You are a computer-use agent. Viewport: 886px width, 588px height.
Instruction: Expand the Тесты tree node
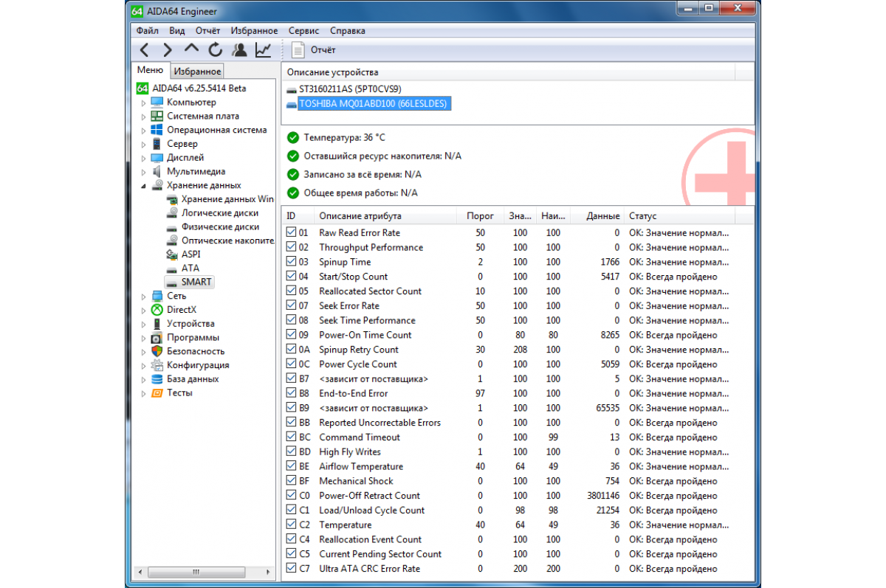144,393
